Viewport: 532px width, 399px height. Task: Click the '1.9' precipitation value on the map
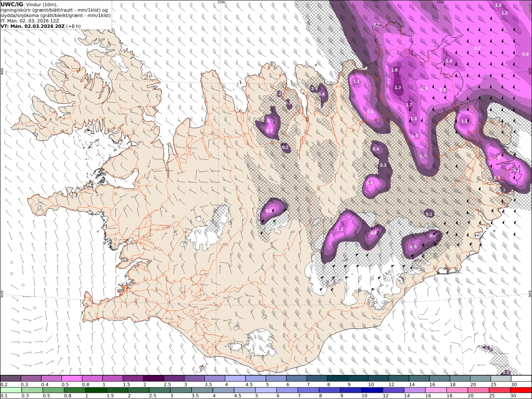click(398, 87)
